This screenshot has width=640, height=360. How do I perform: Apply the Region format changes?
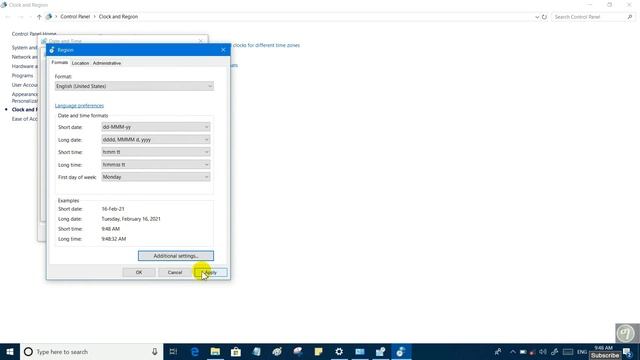(211, 272)
